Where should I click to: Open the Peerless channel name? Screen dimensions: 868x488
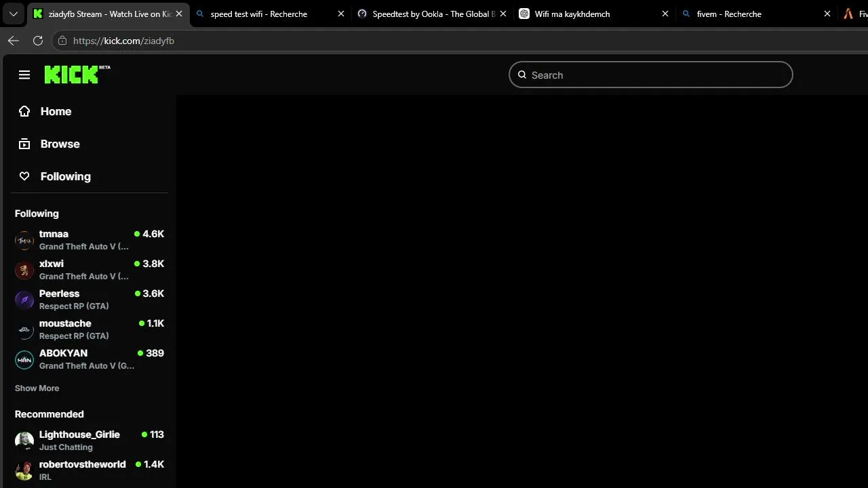coord(59,293)
